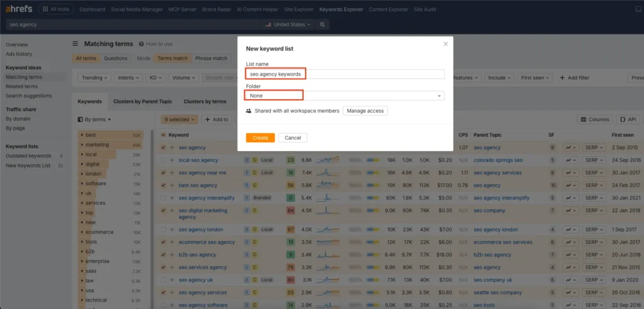Uncheck the seo agency keyword checkbox
The height and width of the screenshot is (309, 644).
(x=164, y=147)
